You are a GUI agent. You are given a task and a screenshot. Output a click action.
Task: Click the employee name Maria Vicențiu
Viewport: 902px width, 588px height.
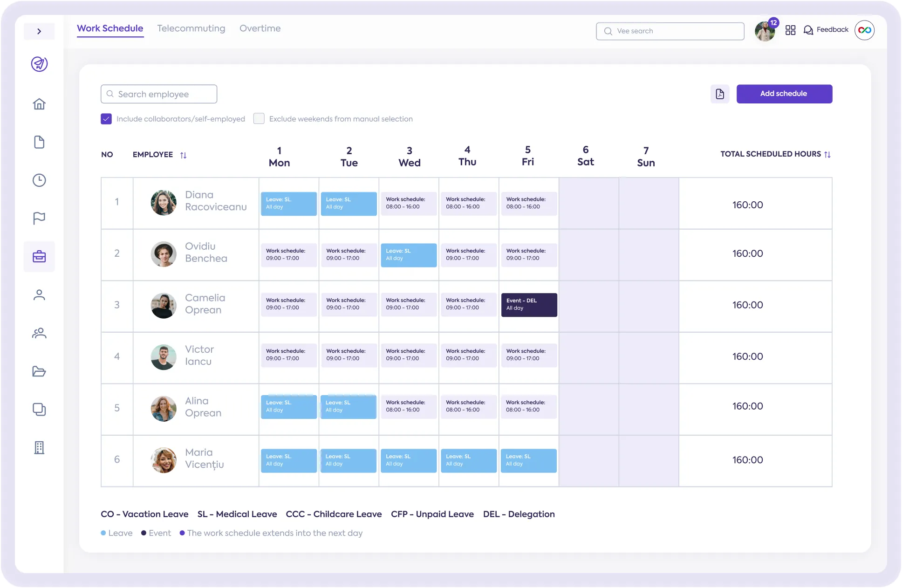tap(205, 458)
